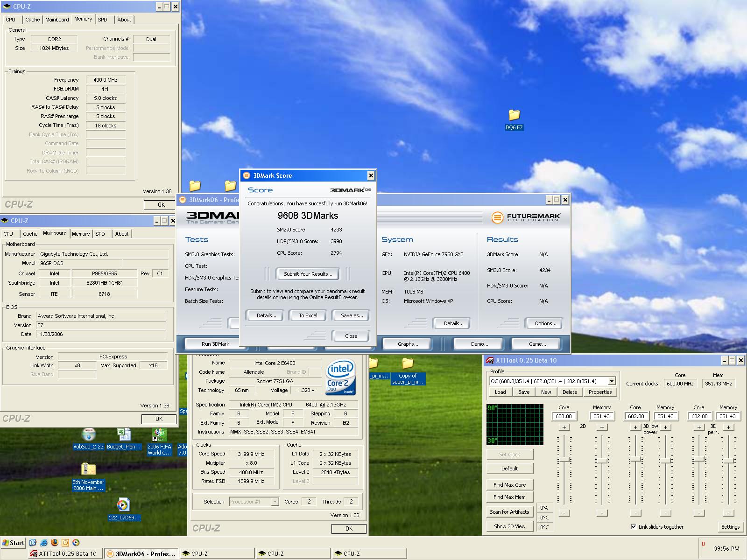Open the DQ6 F7 desktop folder
Viewport: 747px width, 560px height.
point(514,115)
